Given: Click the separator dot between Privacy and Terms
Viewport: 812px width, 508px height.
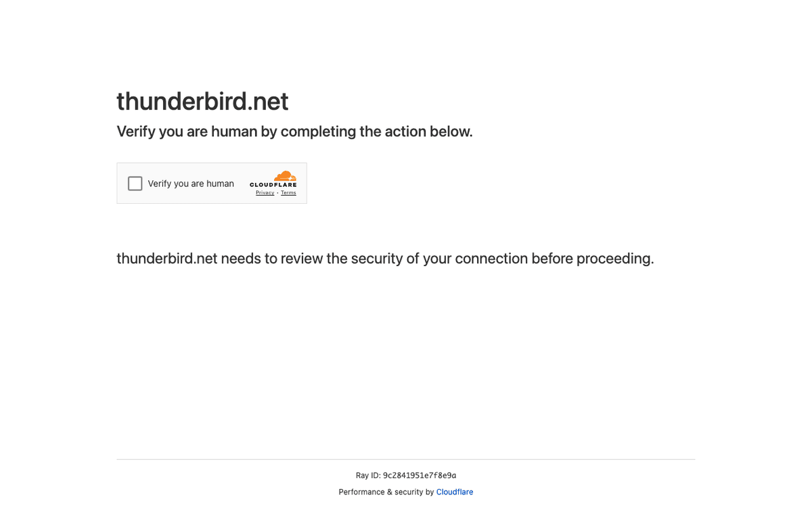Looking at the screenshot, I should [x=277, y=192].
